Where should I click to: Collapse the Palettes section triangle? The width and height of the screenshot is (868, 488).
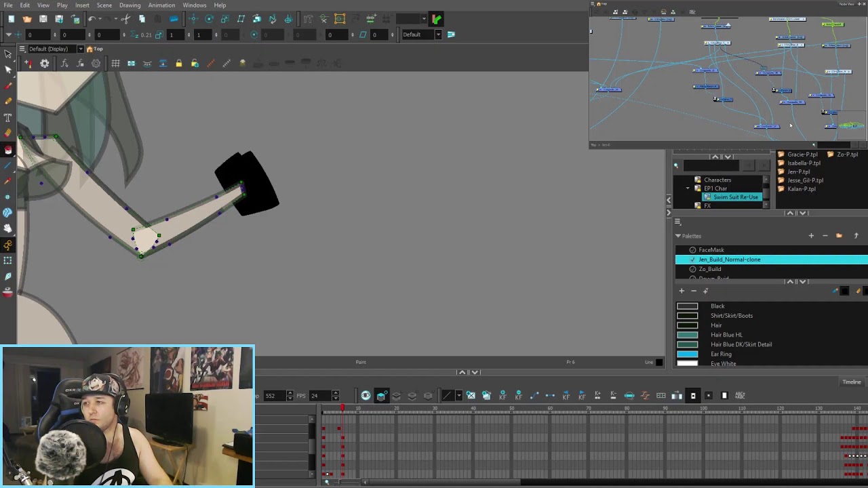click(677, 236)
